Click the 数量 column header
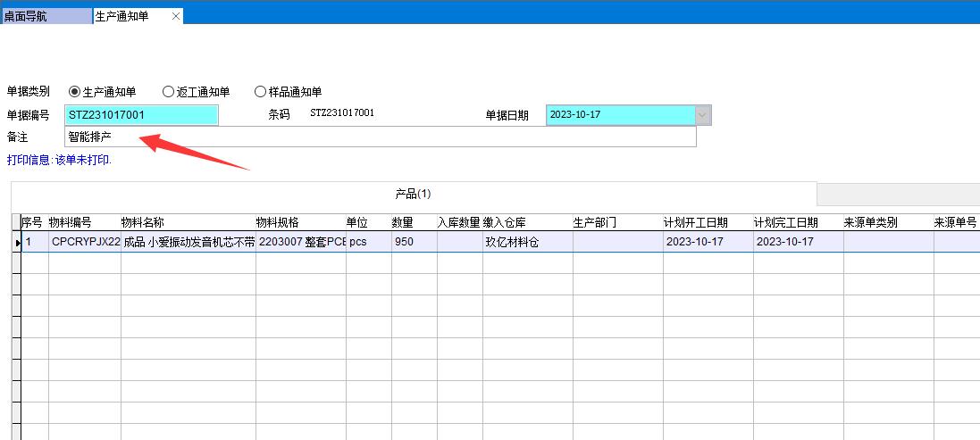The width and height of the screenshot is (980, 440). click(x=413, y=222)
